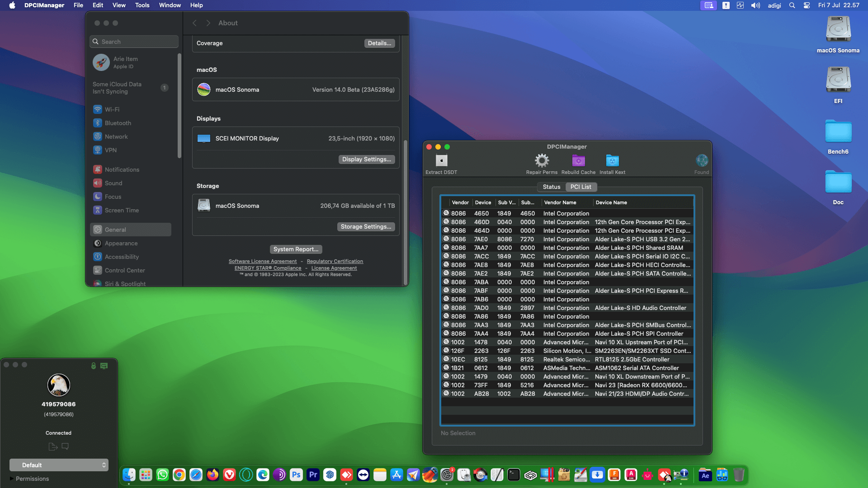Image resolution: width=868 pixels, height=488 pixels.
Task: Expand the Permissions disclosure triangle
Action: coord(12,479)
